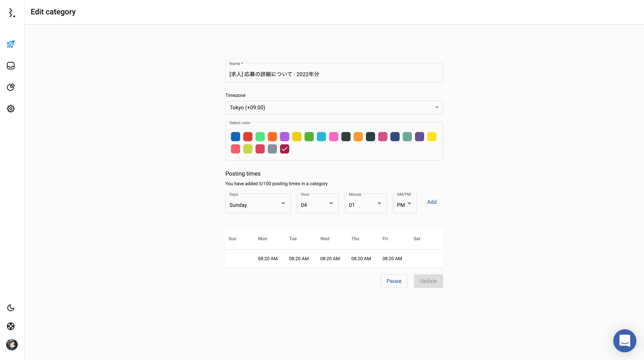
Task: Select the sage teal color swatch
Action: click(x=407, y=137)
